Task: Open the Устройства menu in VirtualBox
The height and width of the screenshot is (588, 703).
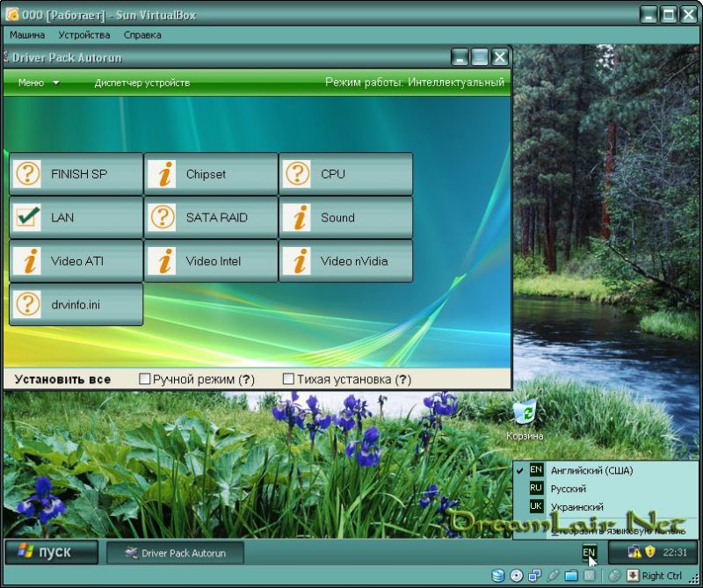Action: click(x=84, y=35)
